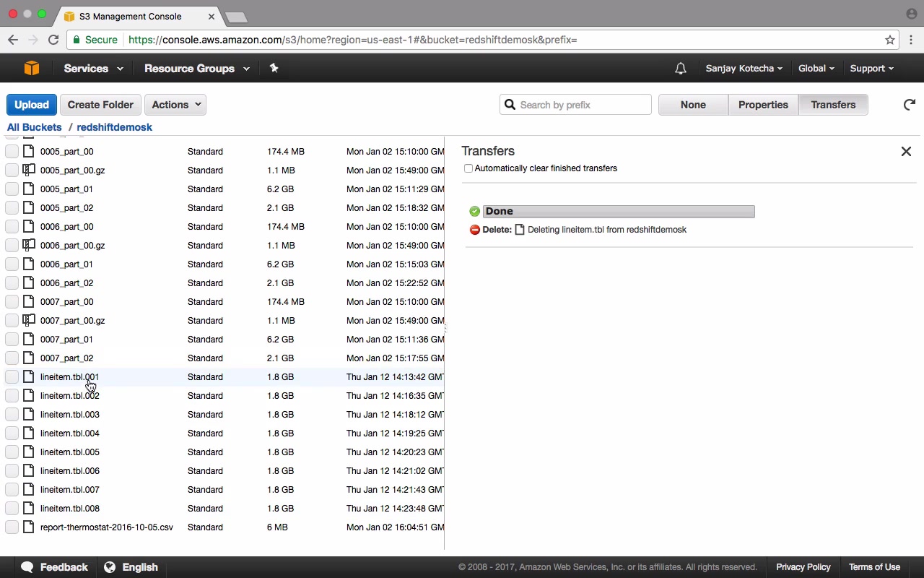Click the Upload button
This screenshot has height=578, width=924.
(32, 105)
